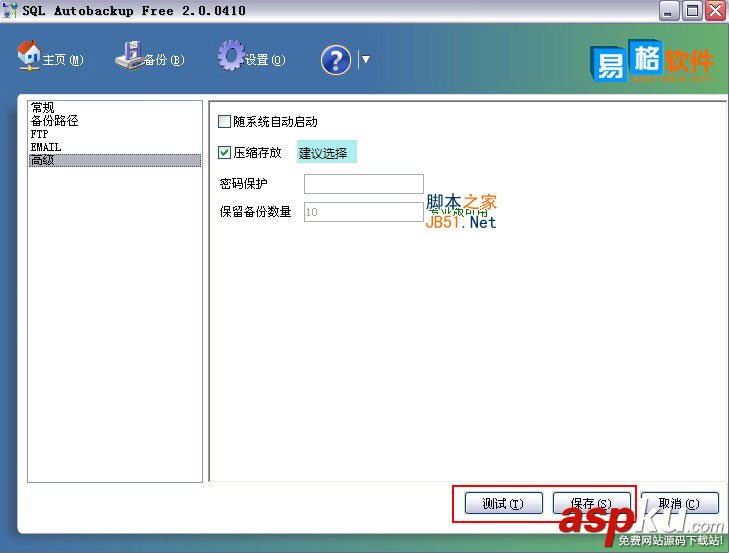Click the 建议选择 highlighted label
Screen dimensions: 729x553
coord(327,152)
